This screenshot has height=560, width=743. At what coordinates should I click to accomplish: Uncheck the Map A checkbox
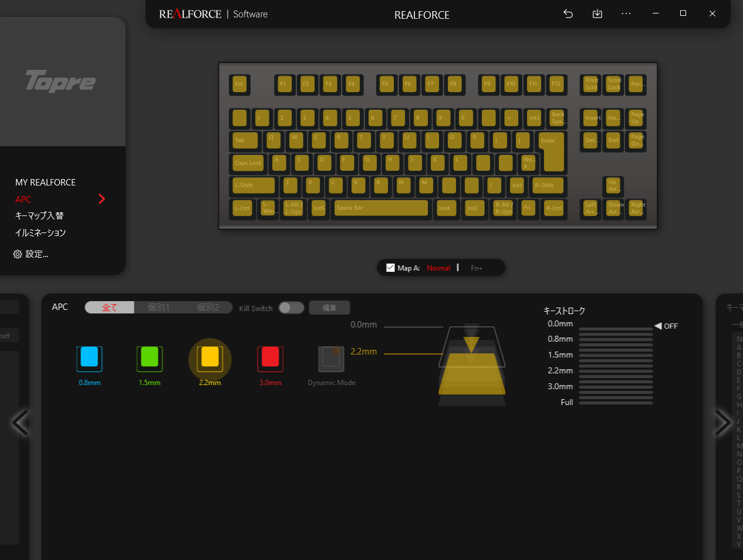tap(390, 268)
